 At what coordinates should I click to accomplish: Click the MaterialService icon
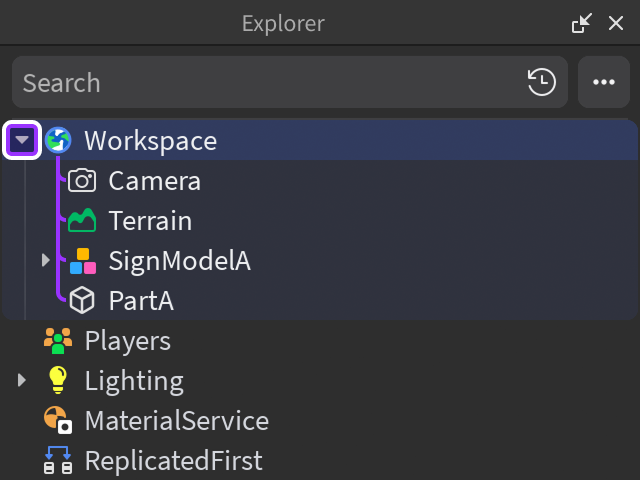(x=58, y=421)
